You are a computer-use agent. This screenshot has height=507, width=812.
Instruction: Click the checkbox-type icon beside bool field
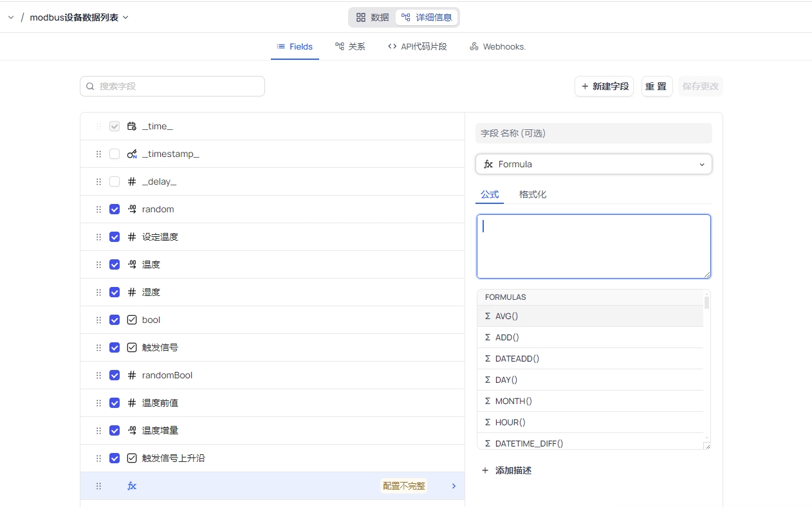click(x=132, y=320)
